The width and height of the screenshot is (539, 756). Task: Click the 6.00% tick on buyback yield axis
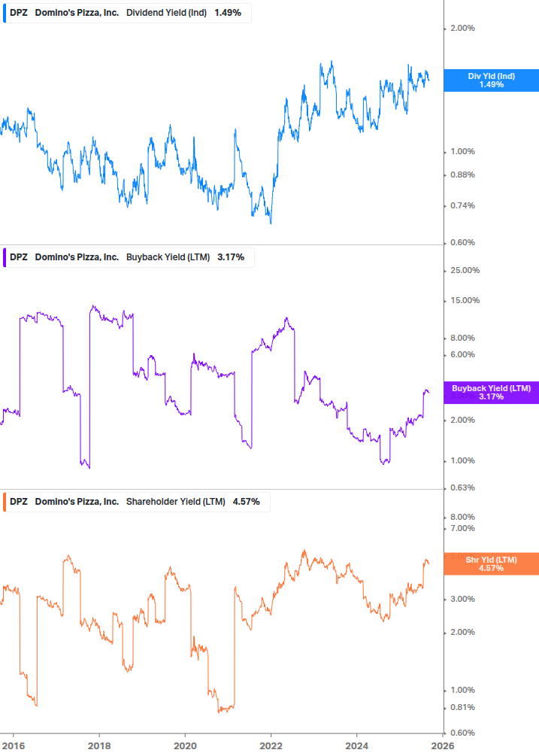point(462,355)
